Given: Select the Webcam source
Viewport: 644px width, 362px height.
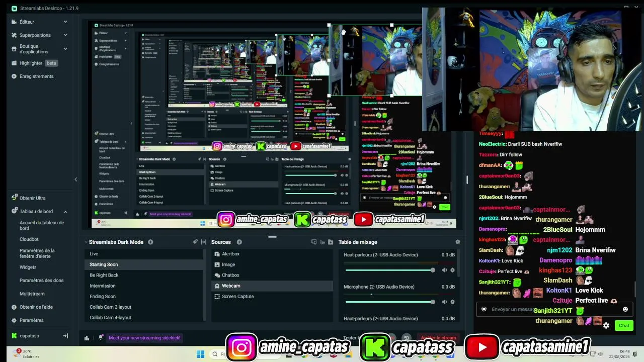Looking at the screenshot, I should (x=272, y=286).
